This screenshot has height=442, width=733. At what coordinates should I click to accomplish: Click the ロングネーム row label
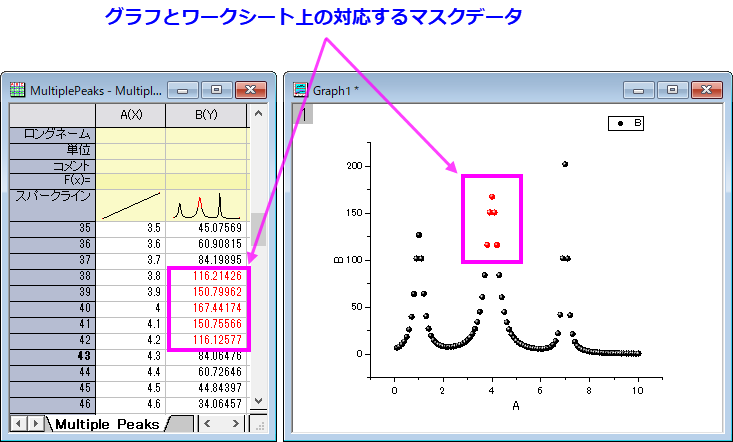click(x=53, y=135)
